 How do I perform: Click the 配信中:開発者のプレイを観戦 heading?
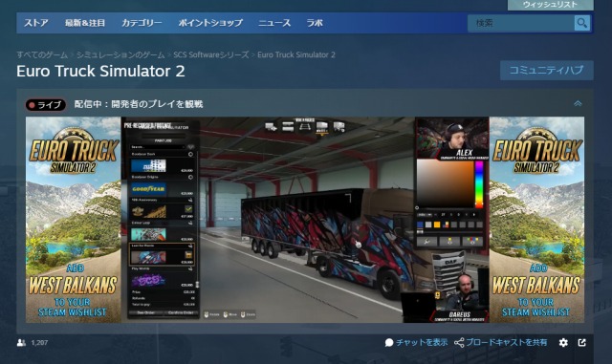pos(139,104)
